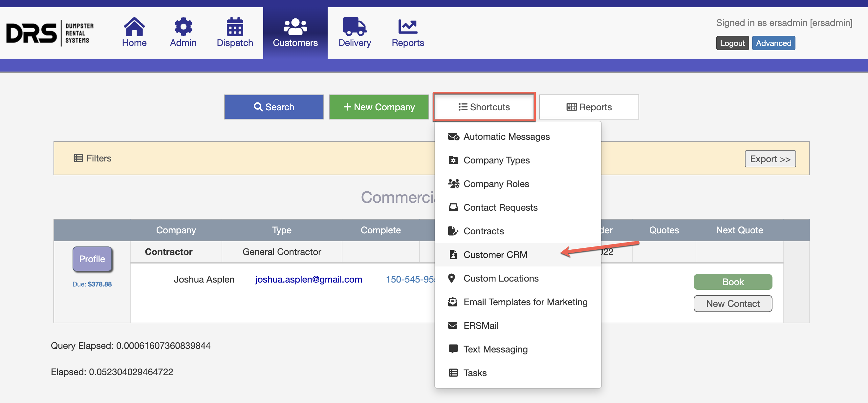Expand the Filters panel
Viewport: 868px width, 403px height.
point(93,158)
